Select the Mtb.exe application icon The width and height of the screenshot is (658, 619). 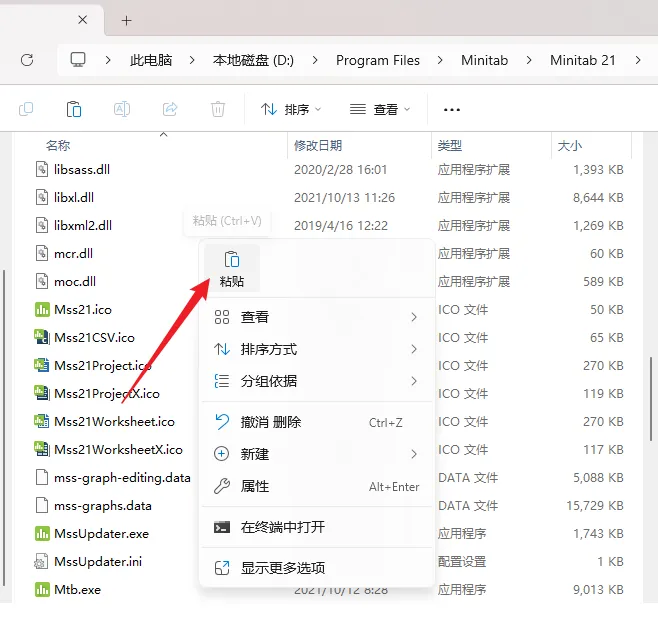pyautogui.click(x=42, y=590)
